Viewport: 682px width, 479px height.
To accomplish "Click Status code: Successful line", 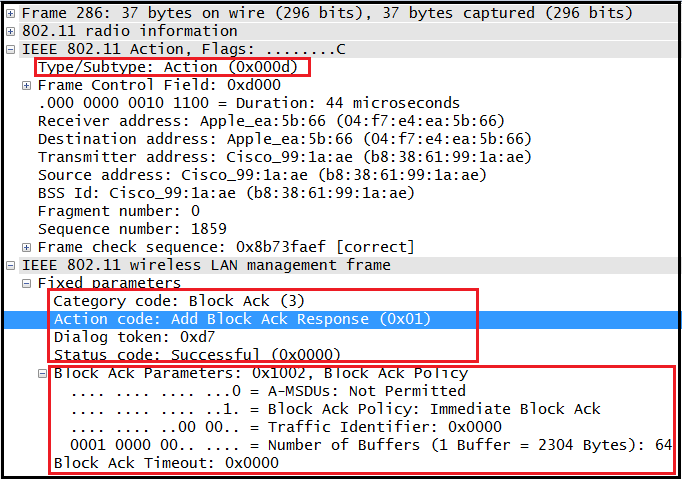I will (x=196, y=355).
